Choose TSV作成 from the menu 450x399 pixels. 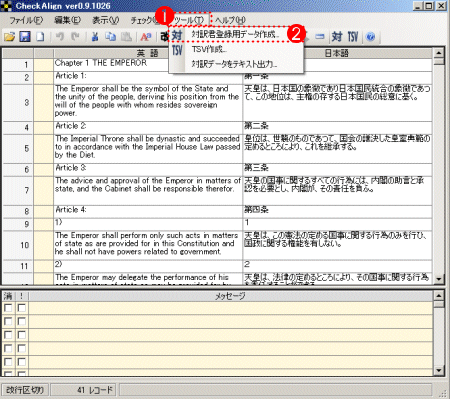pos(236,50)
